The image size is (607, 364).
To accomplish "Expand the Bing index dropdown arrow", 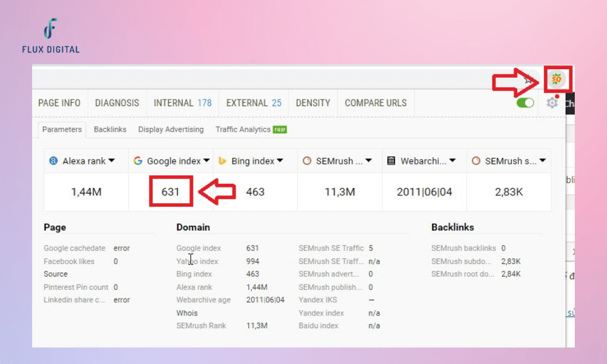I will (x=280, y=160).
